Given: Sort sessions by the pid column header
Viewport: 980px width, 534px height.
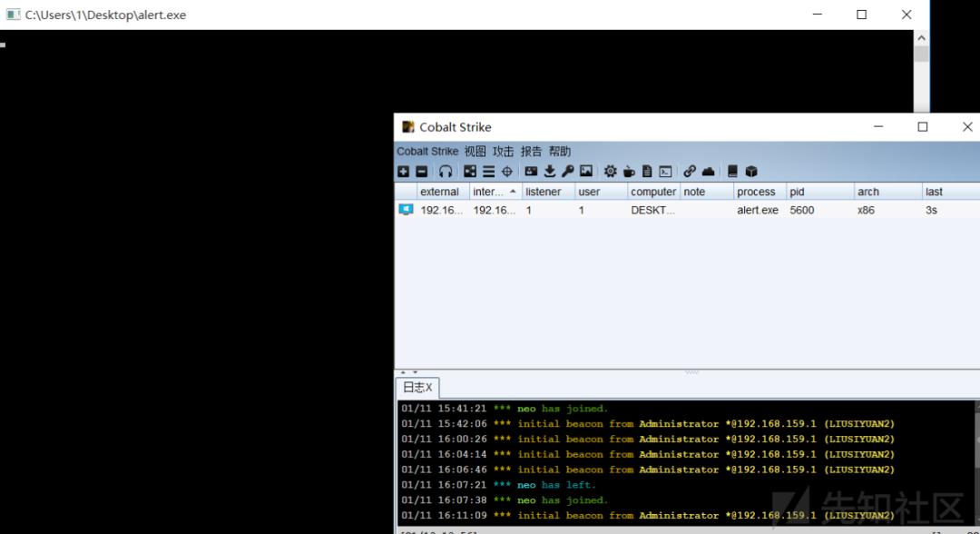Looking at the screenshot, I should click(x=820, y=192).
